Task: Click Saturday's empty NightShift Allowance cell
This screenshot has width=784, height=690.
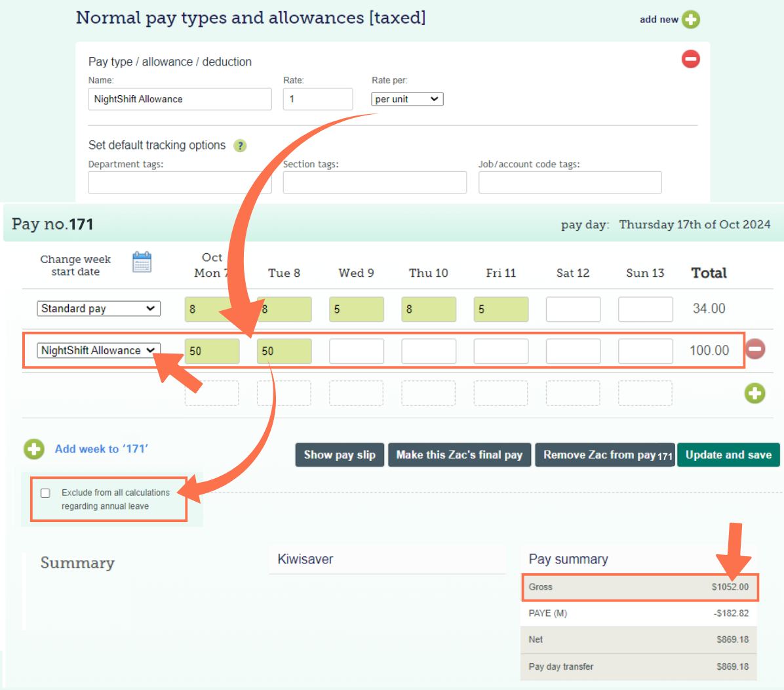Action: 573,351
